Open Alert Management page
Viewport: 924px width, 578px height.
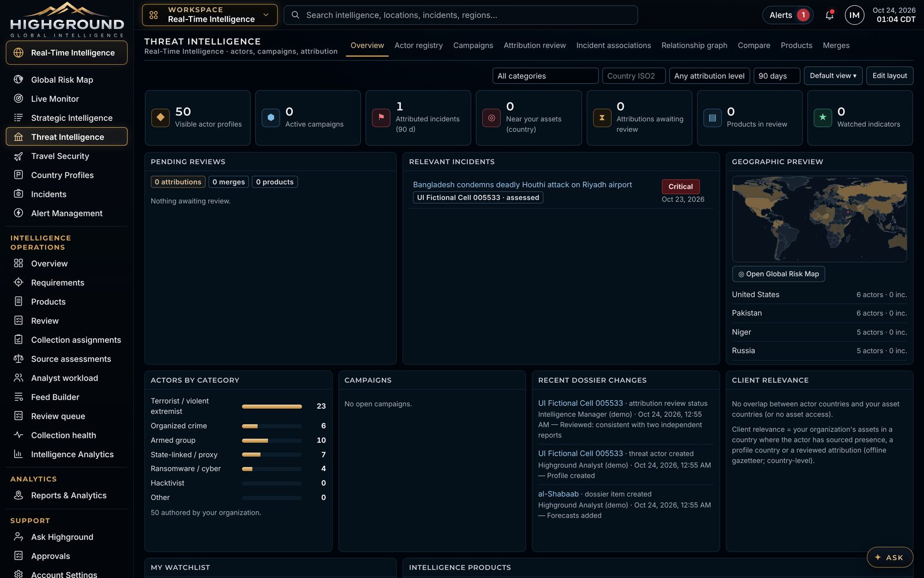[x=66, y=213]
